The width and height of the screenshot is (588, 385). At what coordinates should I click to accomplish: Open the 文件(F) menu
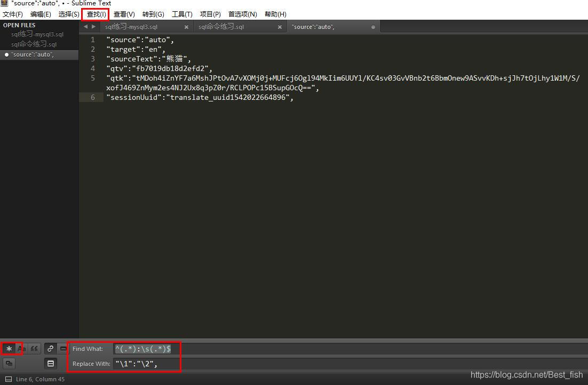pos(13,14)
